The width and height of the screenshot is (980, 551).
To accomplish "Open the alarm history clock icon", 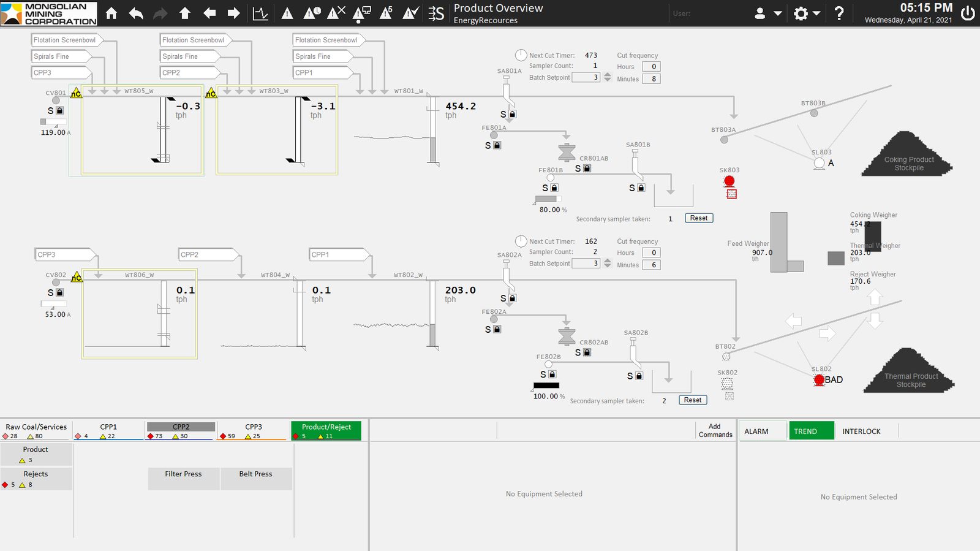I will pyautogui.click(x=312, y=13).
